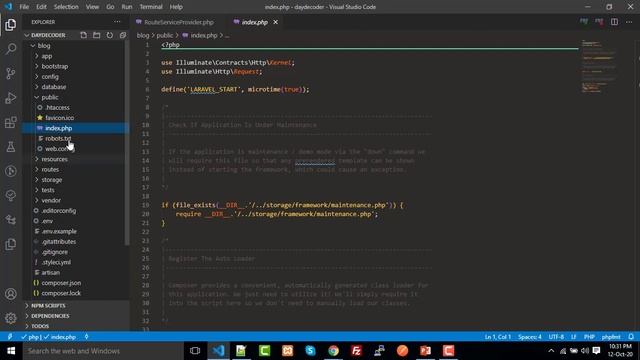Click phpfmt status bar item

click(x=611, y=337)
